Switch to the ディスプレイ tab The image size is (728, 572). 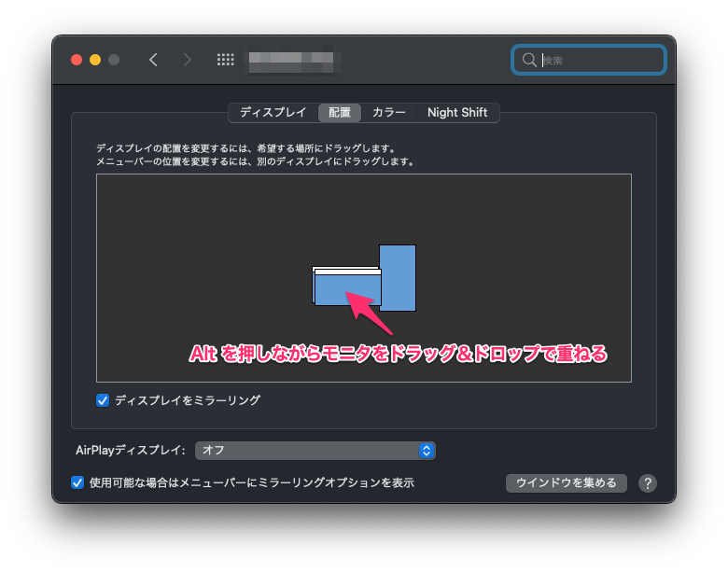coord(273,113)
